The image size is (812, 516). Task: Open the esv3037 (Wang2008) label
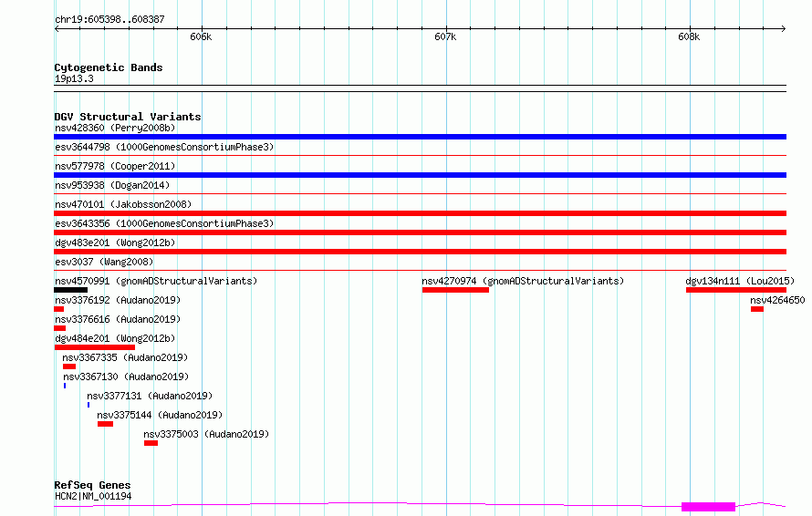click(x=104, y=262)
